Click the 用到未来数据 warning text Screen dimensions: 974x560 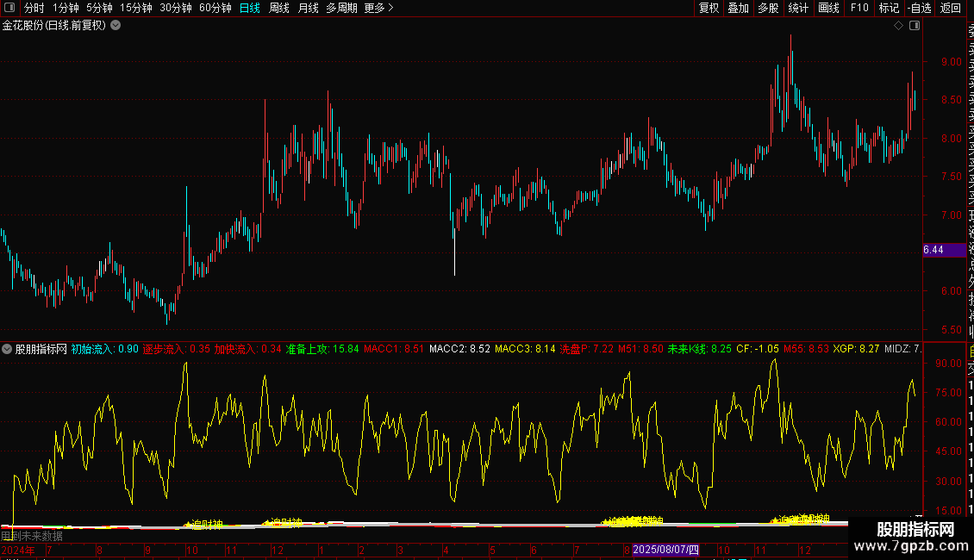32,536
